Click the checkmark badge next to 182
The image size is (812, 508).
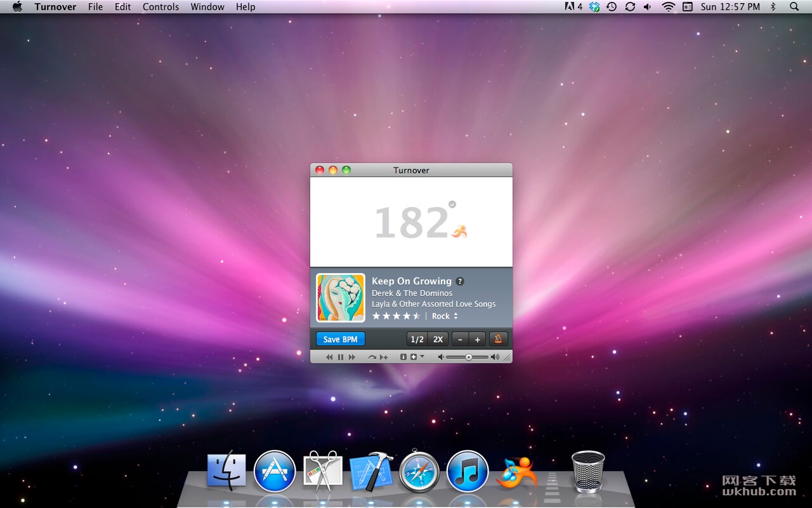coord(452,204)
